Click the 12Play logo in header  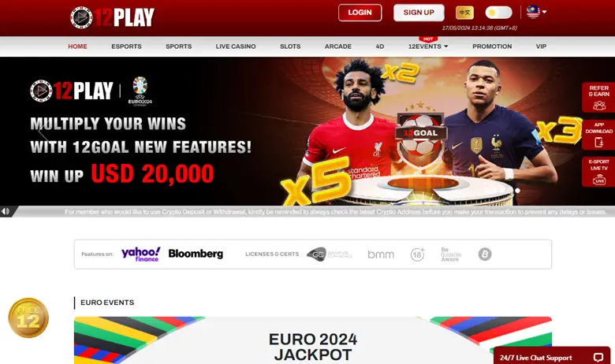pyautogui.click(x=113, y=17)
